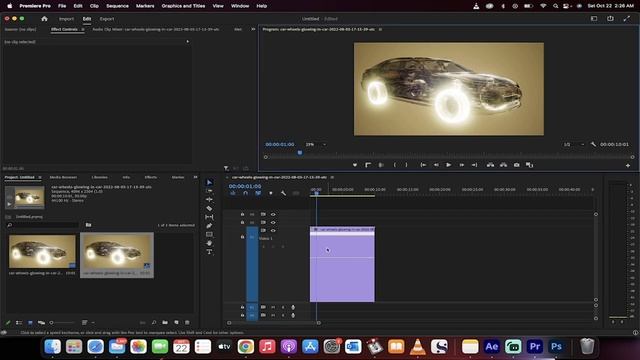This screenshot has height=360, width=640.
Task: Click the Extract button in Program monitor
Action: 503,165
